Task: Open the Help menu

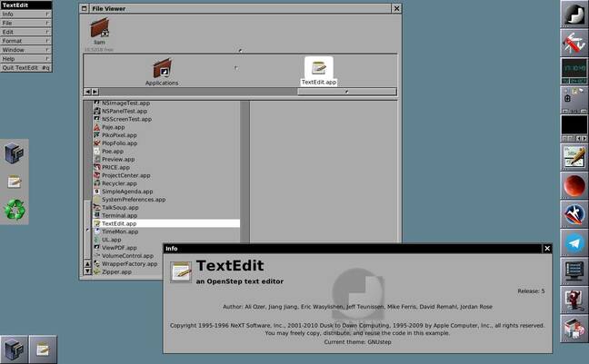Action: pyautogui.click(x=26, y=59)
